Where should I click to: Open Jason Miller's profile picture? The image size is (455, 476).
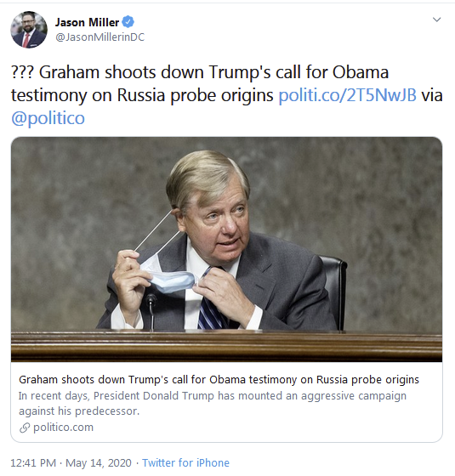click(x=29, y=30)
